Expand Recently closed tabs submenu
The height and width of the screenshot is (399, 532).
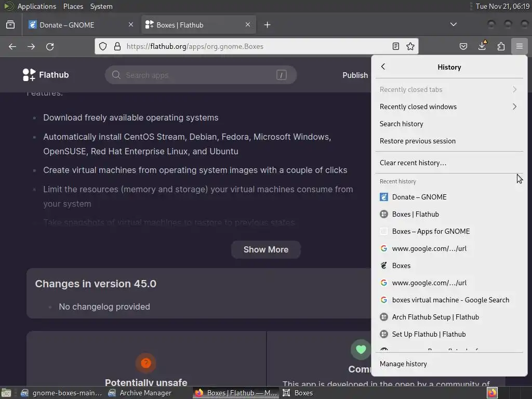pyautogui.click(x=449, y=89)
